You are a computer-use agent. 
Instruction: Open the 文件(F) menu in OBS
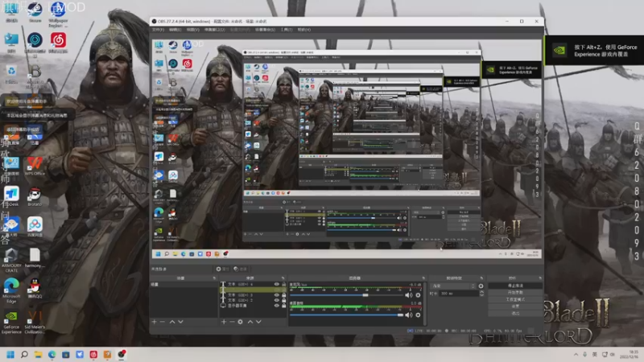158,30
